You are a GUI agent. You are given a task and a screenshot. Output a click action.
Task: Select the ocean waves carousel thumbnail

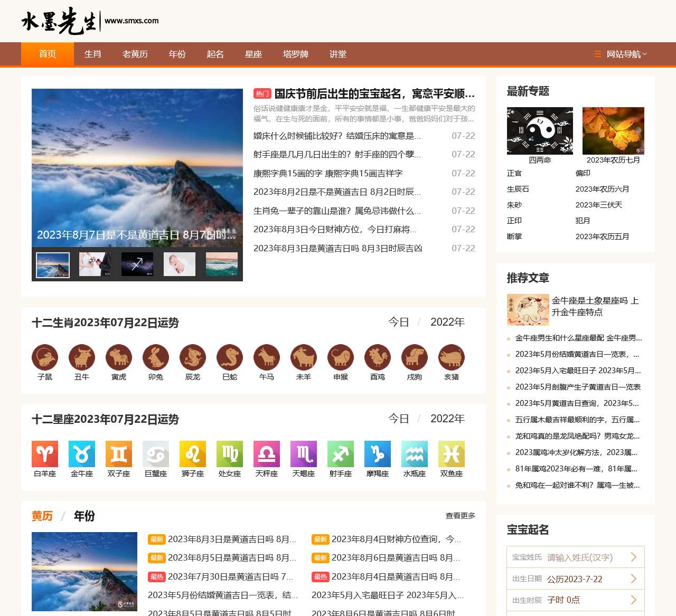point(222,264)
